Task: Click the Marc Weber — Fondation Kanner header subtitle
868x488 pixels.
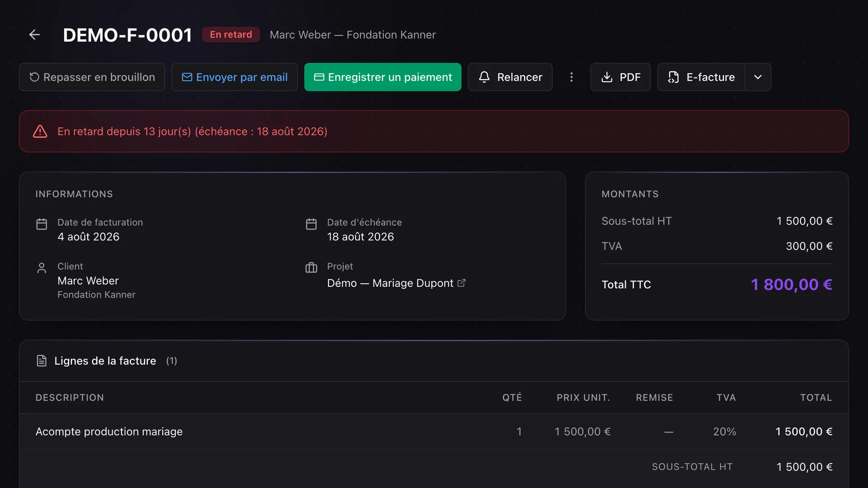Action: tap(353, 35)
